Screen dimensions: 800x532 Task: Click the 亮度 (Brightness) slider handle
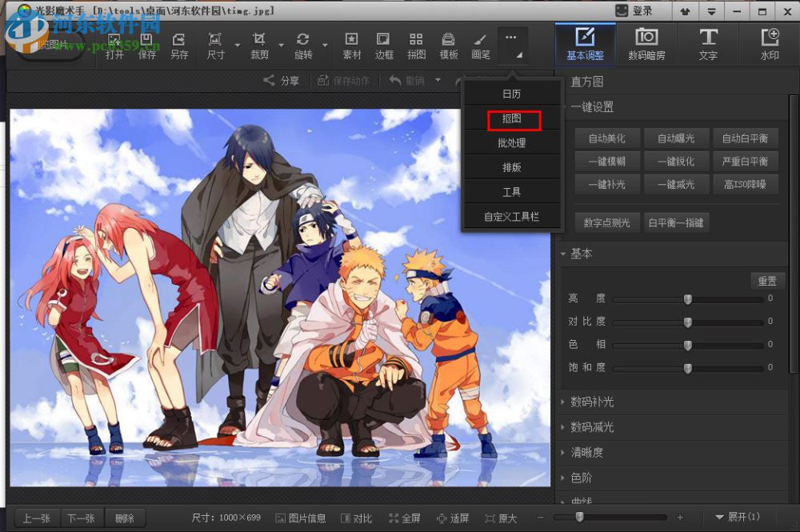click(687, 299)
